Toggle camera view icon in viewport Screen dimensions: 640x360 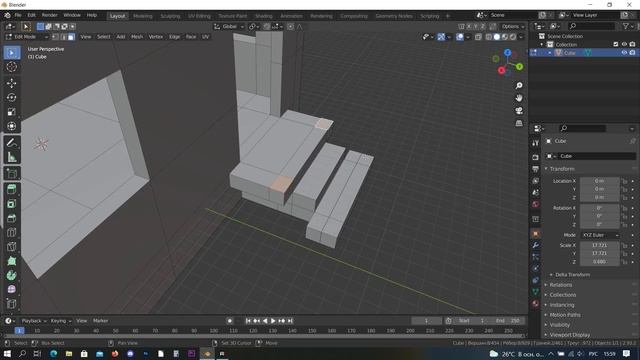pyautogui.click(x=519, y=111)
